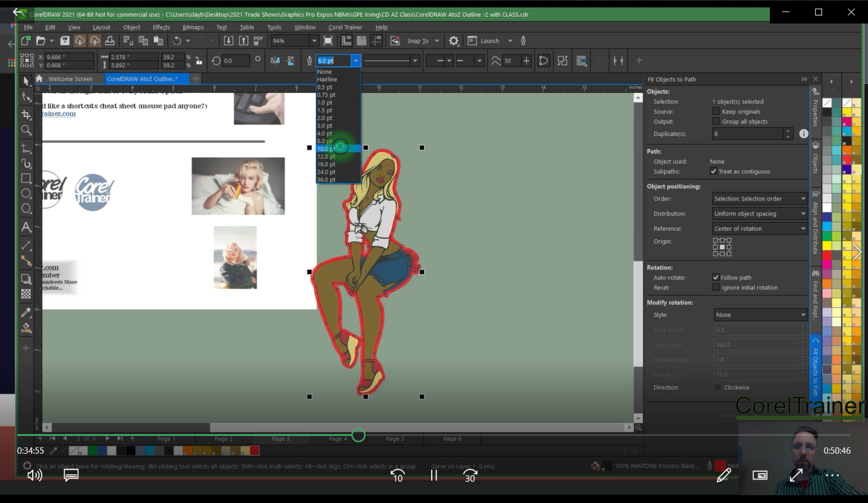Choose 24.0 pt outline width
The width and height of the screenshot is (868, 503).
[338, 172]
